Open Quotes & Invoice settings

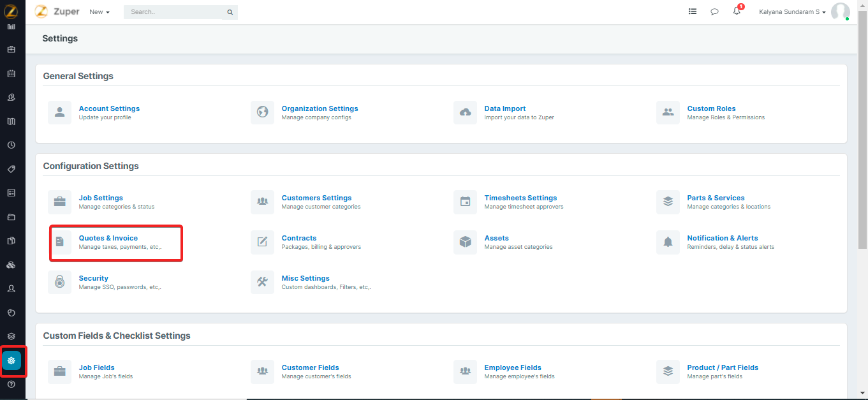(x=108, y=238)
